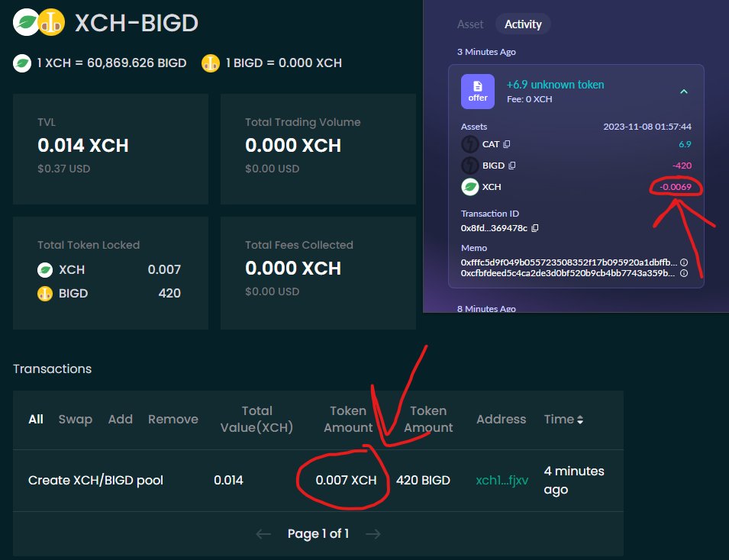Viewport: 729px width, 560px height.
Task: Filter transactions by Remove
Action: [x=173, y=419]
